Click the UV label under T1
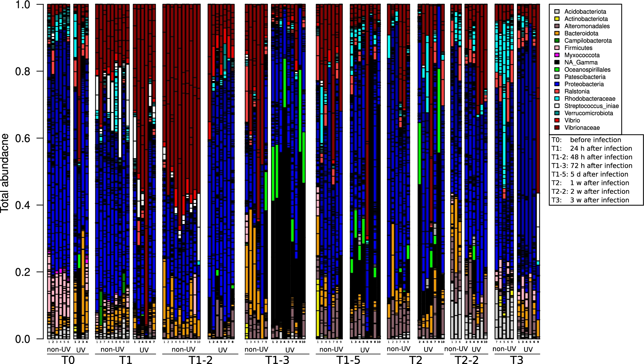The width and height of the screenshot is (644, 364). coord(144,350)
